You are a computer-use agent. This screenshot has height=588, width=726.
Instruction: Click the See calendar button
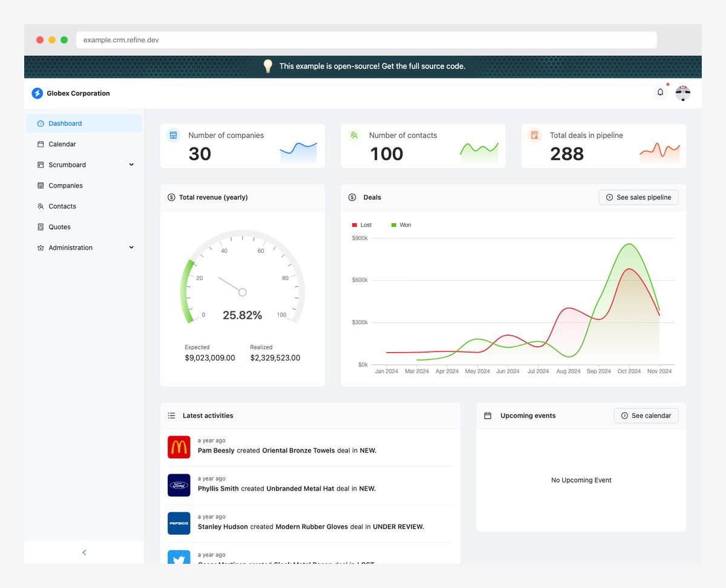(x=646, y=416)
